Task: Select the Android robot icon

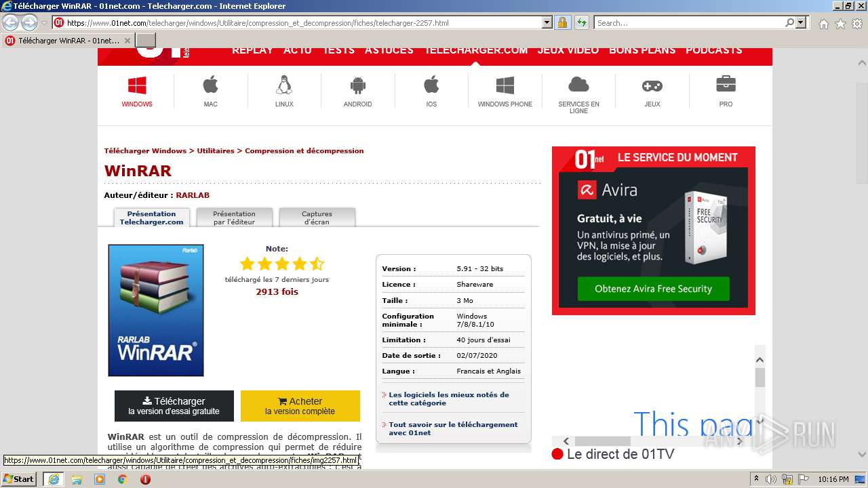Action: tap(357, 85)
